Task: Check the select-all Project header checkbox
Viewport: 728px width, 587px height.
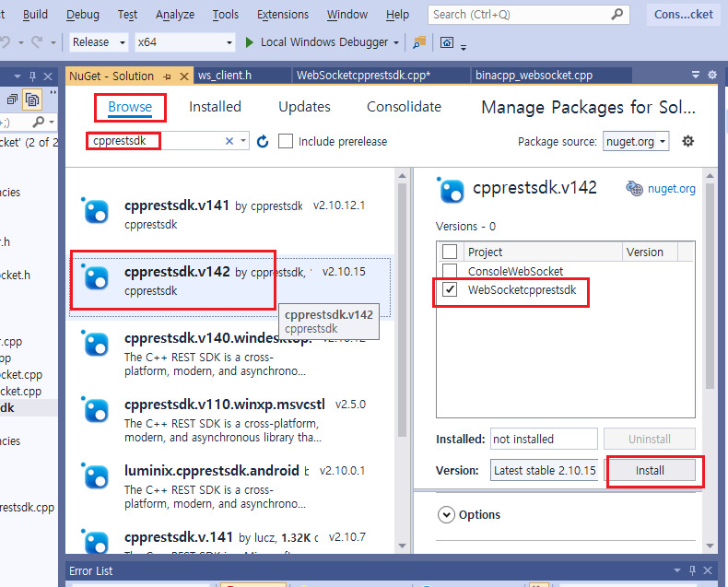Action: click(x=450, y=252)
